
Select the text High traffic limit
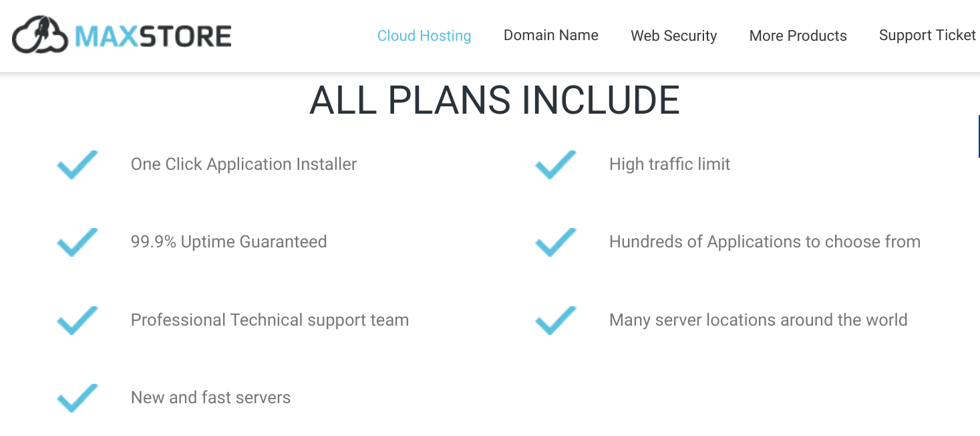click(670, 165)
